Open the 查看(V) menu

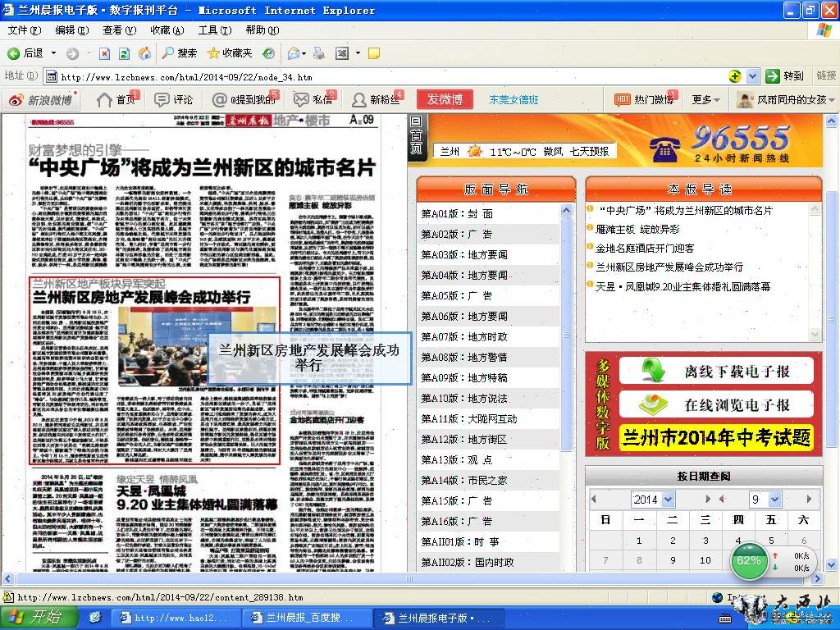click(119, 30)
